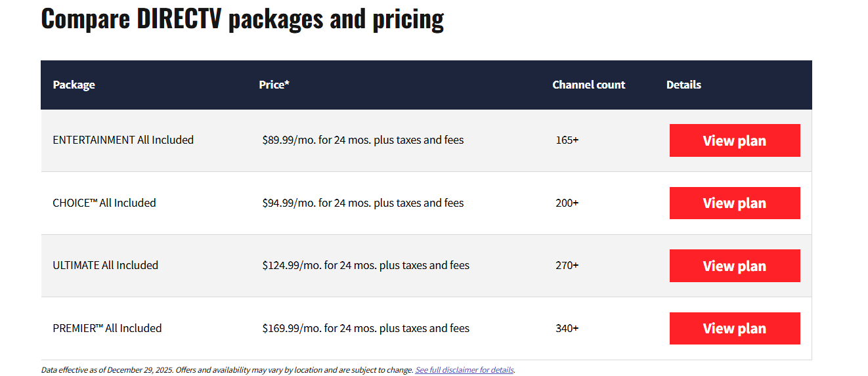This screenshot has height=376, width=868.
Task: Click the ENTERTAINMENT All Included package name
Action: (x=123, y=140)
